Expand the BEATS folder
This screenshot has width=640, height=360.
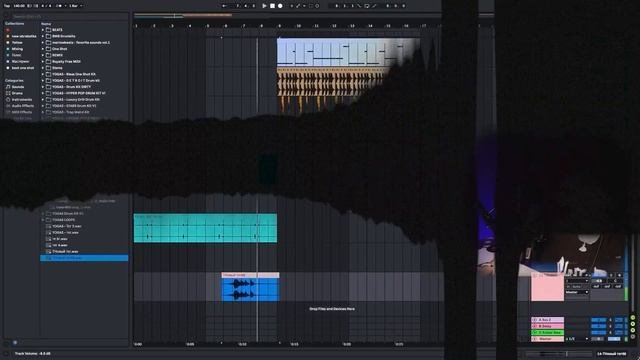43,30
